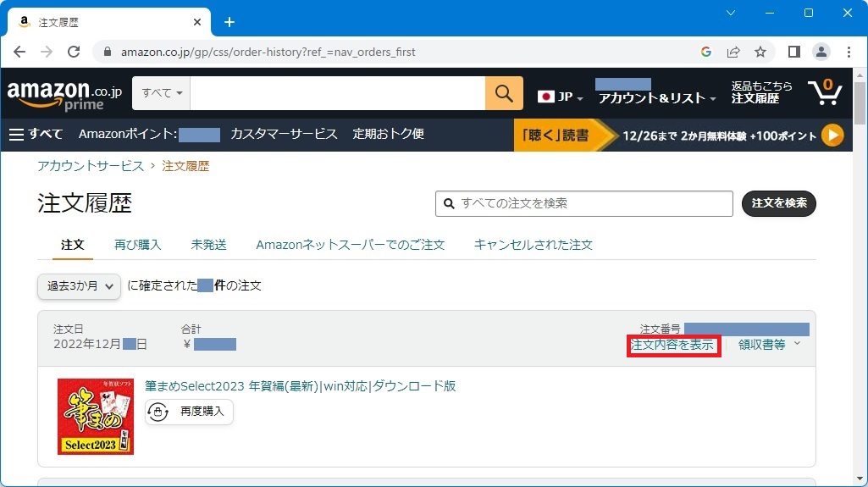Open キャンセルされた注文 tab

click(x=534, y=245)
